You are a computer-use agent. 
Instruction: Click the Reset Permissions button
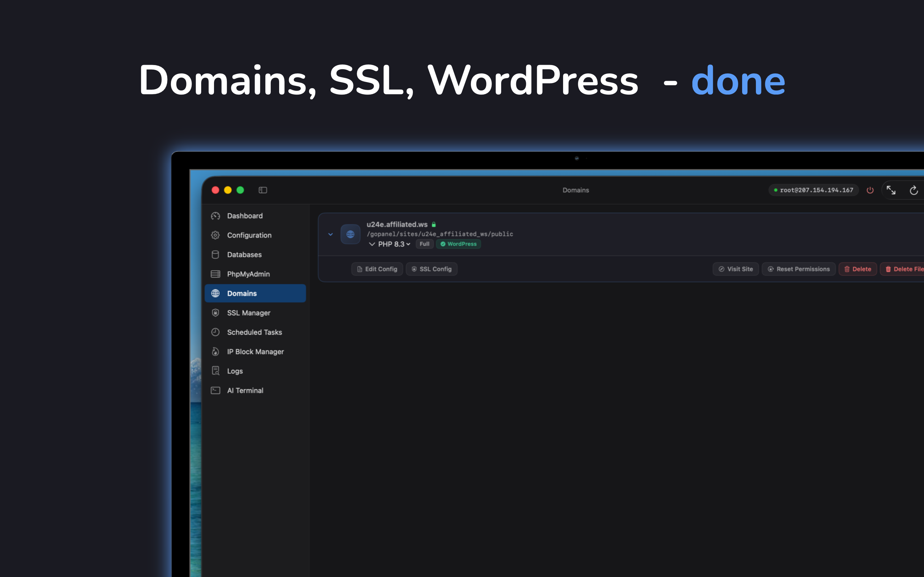[x=798, y=269]
